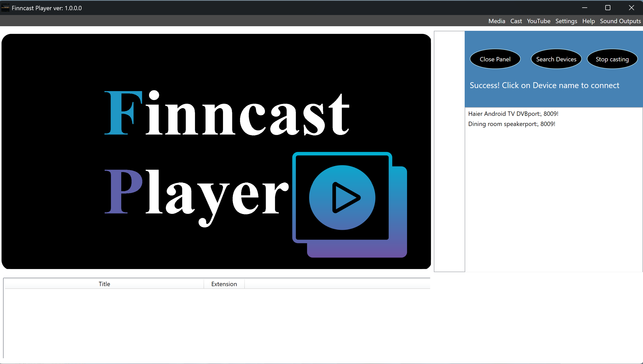Open the Media menu
Image resolution: width=643 pixels, height=364 pixels.
(497, 21)
